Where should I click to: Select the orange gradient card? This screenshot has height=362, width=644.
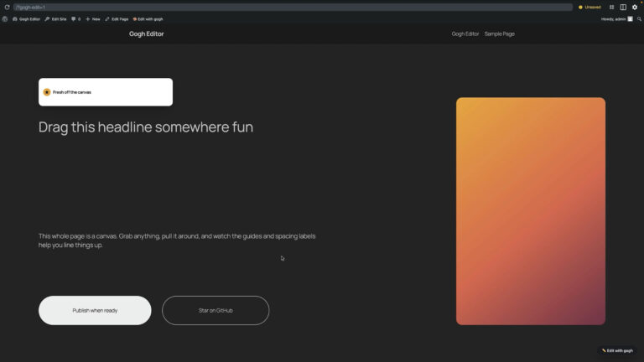coord(531,211)
